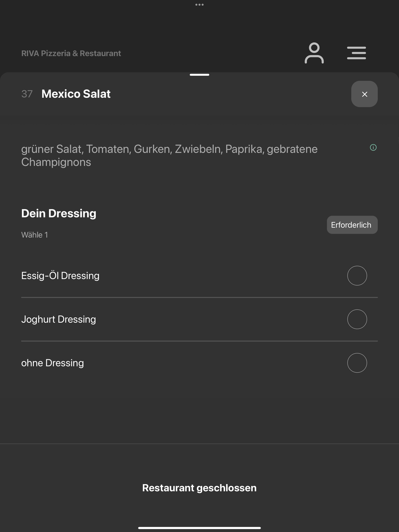Tap RIVA Pizzeria & Restaurant title
This screenshot has width=399, height=532.
[71, 53]
